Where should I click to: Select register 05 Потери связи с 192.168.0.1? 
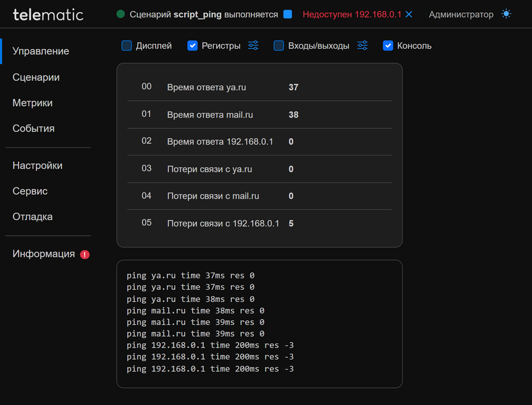[223, 223]
